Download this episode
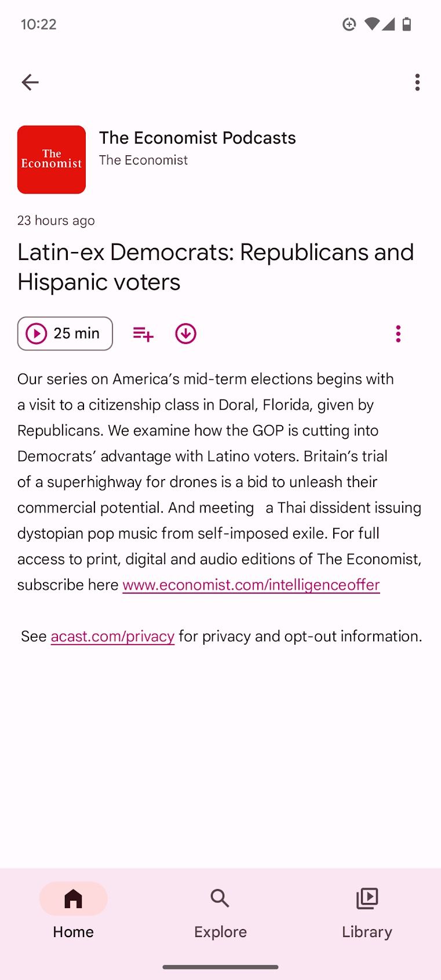 tap(185, 334)
